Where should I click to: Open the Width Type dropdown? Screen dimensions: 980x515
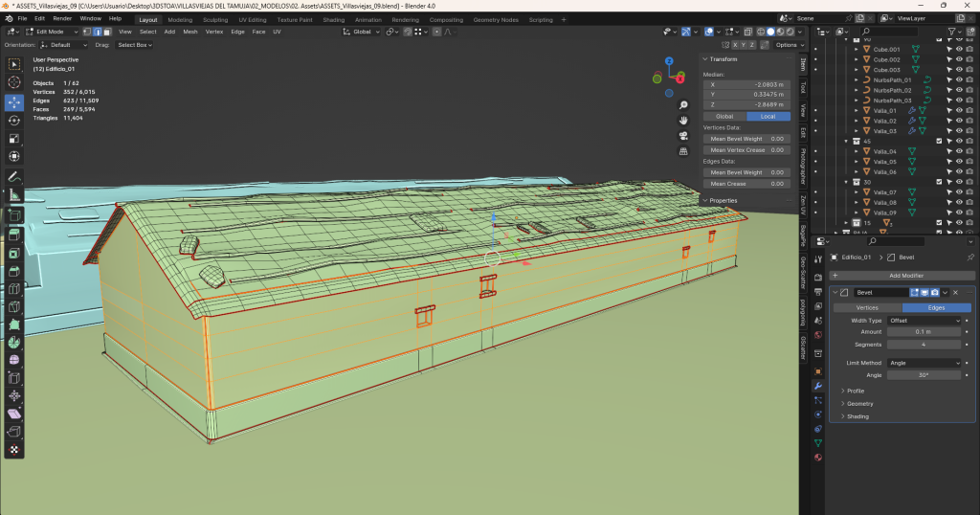pyautogui.click(x=924, y=320)
